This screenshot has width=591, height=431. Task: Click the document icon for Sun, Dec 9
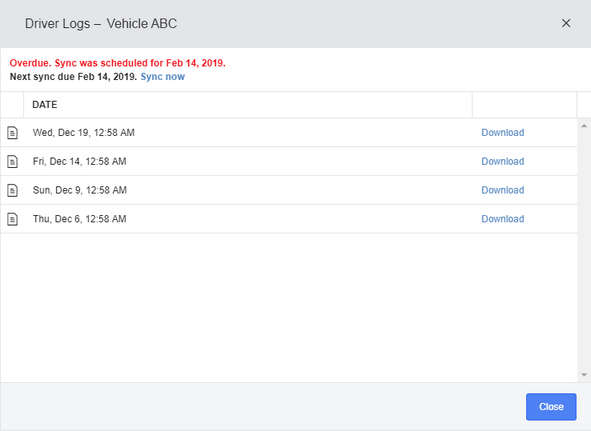click(x=12, y=190)
